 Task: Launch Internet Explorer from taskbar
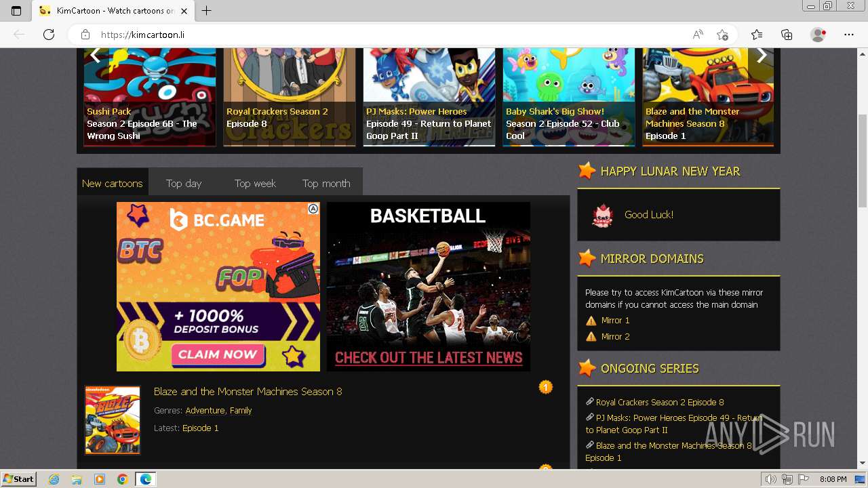tap(54, 479)
